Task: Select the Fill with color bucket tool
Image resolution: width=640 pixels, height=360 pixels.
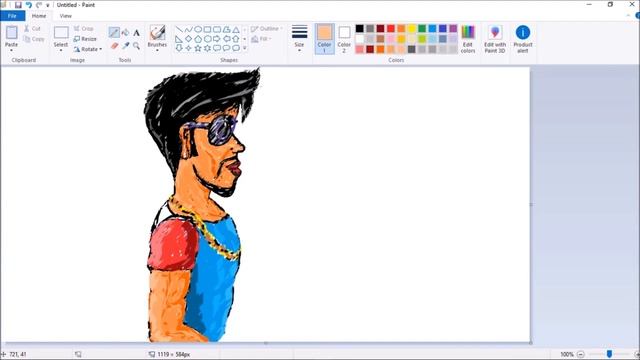Action: (125, 33)
